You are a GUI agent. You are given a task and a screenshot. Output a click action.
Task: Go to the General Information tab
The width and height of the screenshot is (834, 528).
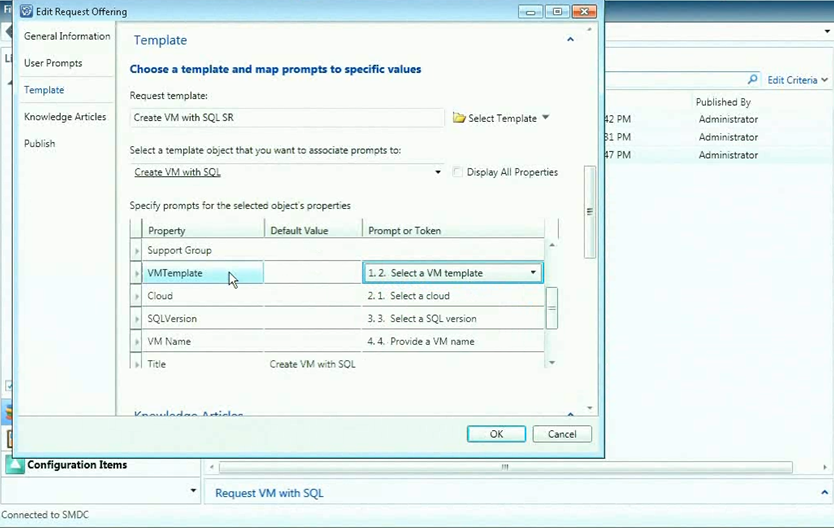67,36
